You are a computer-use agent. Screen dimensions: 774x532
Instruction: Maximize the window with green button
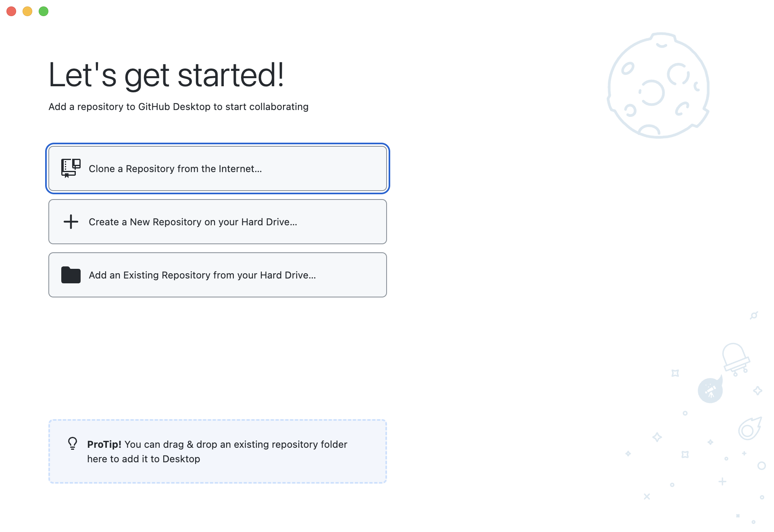(x=44, y=11)
